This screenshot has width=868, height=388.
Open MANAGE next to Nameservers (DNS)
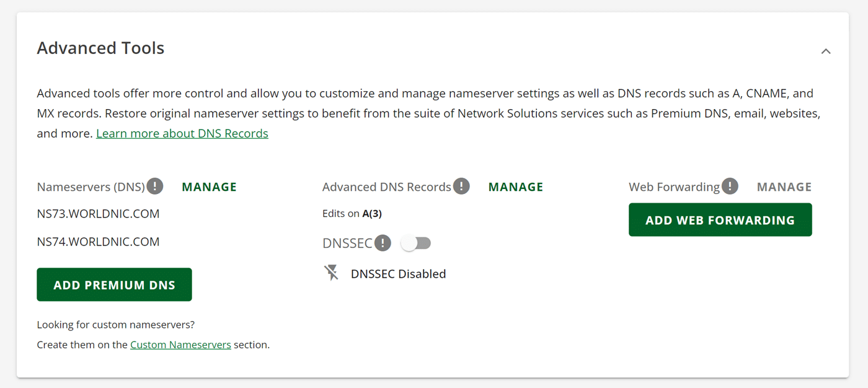[209, 186]
